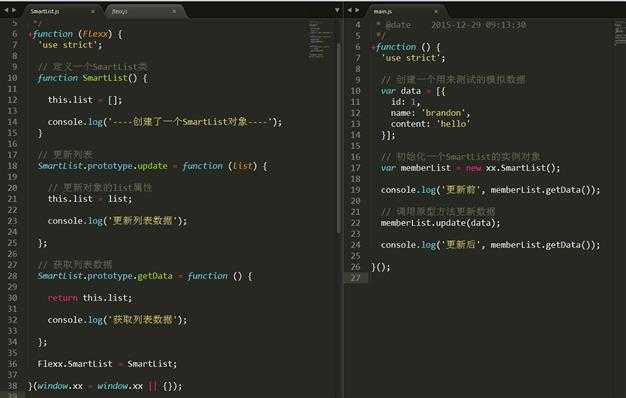
Task: Click 'SmartList.prototype.update' in the left pane
Action: pos(103,166)
